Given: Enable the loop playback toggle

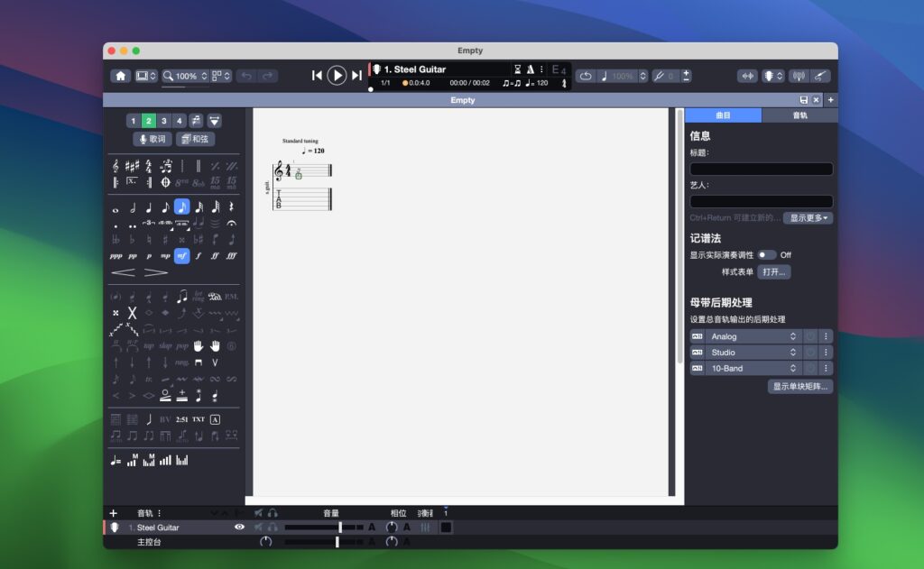Looking at the screenshot, I should click(x=584, y=76).
